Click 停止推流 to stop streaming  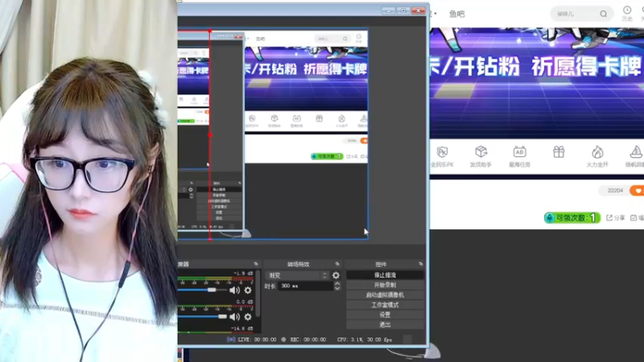[385, 275]
